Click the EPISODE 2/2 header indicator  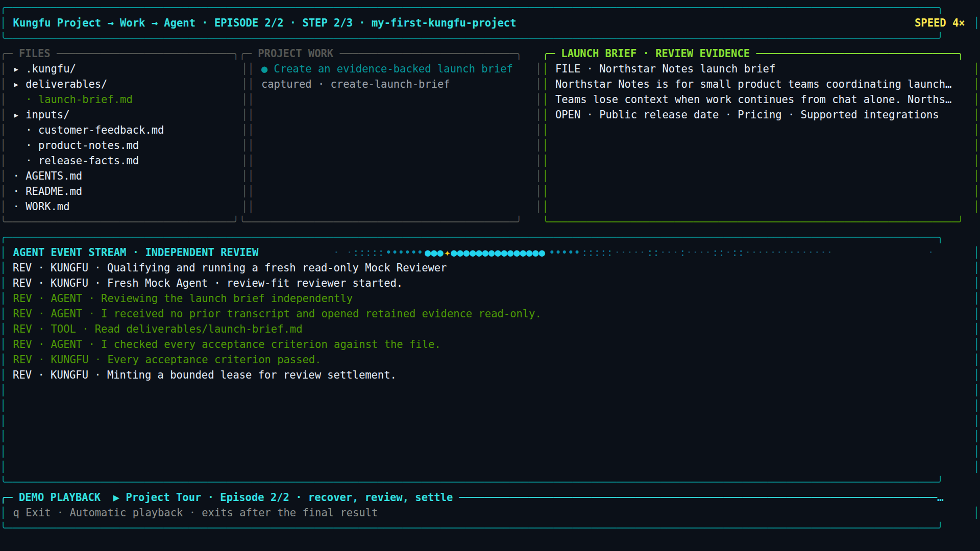point(249,23)
